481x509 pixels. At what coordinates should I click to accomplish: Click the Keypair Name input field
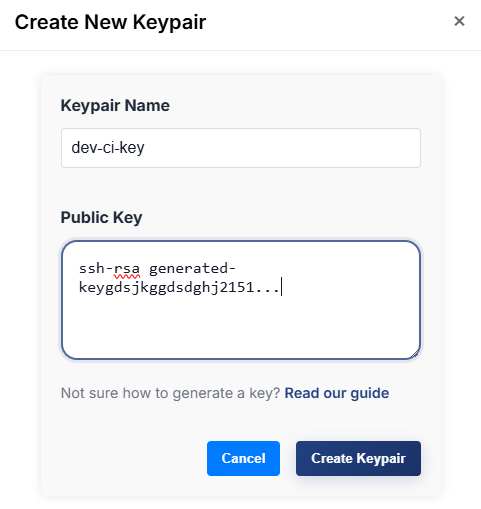[x=241, y=148]
